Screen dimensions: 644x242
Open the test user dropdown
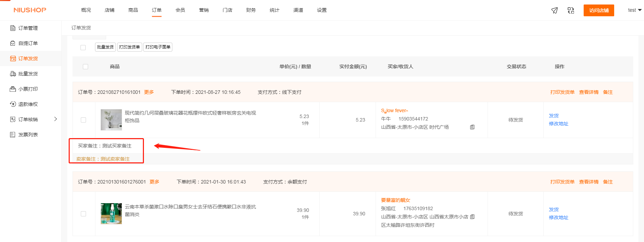coord(635,10)
